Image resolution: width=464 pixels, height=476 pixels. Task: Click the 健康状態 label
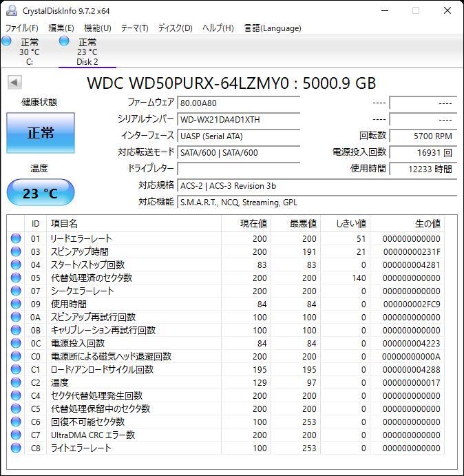(x=39, y=102)
